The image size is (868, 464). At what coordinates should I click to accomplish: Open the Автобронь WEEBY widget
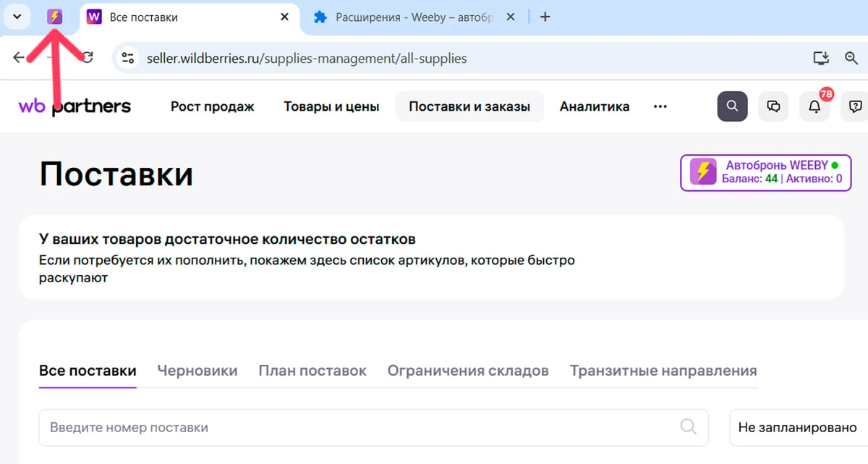765,172
